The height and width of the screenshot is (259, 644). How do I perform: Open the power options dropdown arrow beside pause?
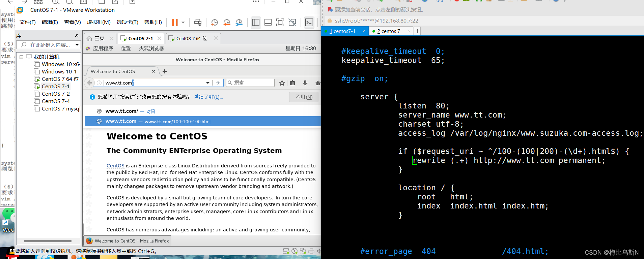tap(183, 23)
